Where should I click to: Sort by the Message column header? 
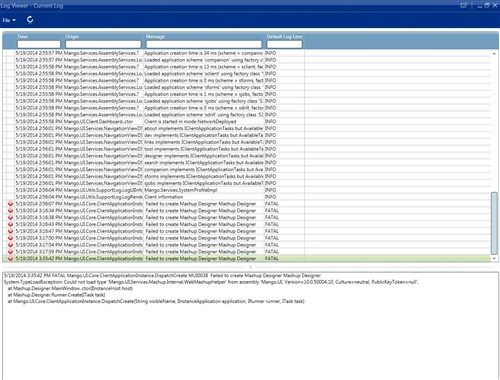coord(155,36)
